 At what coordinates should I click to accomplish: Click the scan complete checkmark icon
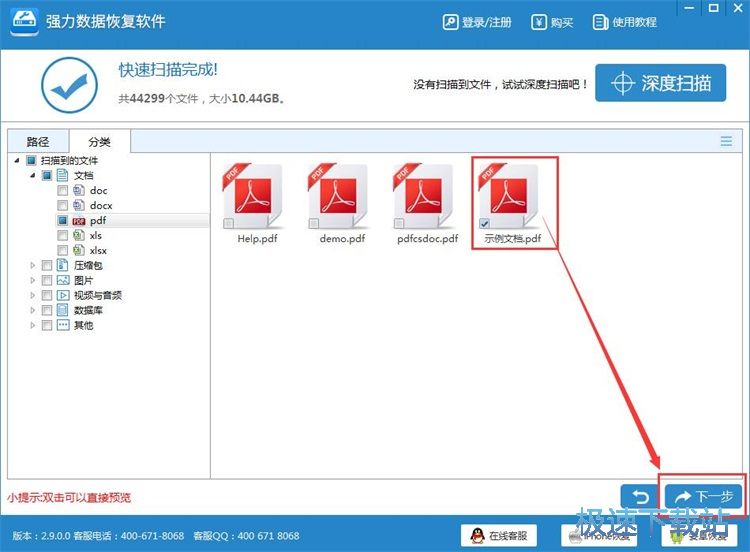[x=69, y=85]
